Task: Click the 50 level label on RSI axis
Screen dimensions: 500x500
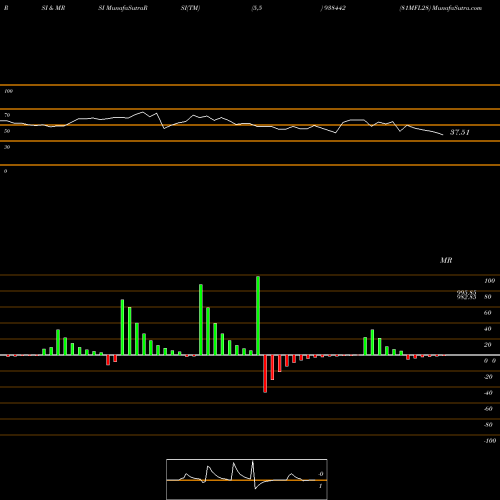Action: [7, 131]
